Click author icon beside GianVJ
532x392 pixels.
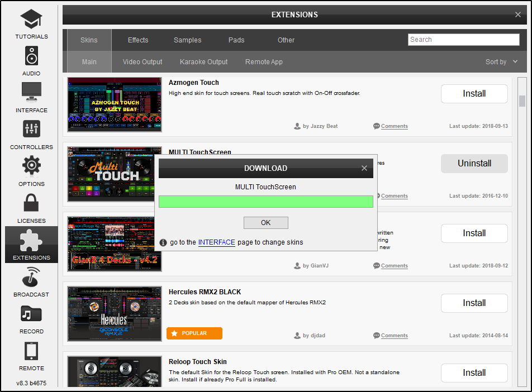pyautogui.click(x=297, y=266)
